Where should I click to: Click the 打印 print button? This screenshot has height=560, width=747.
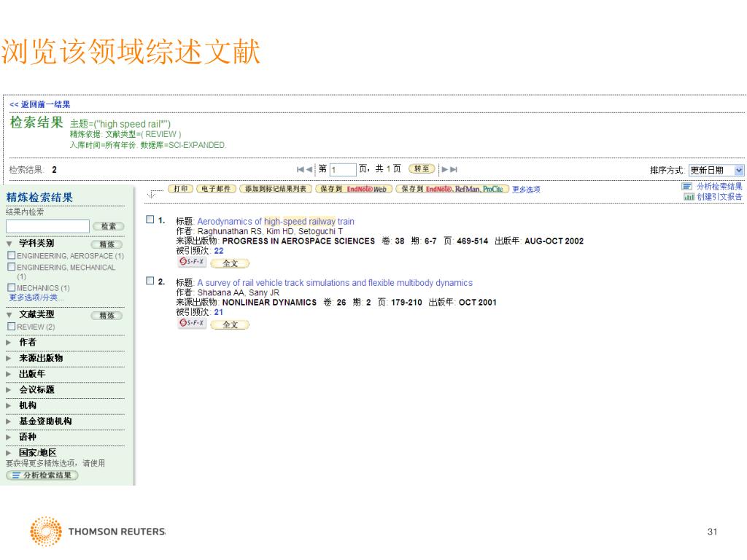[x=181, y=189]
